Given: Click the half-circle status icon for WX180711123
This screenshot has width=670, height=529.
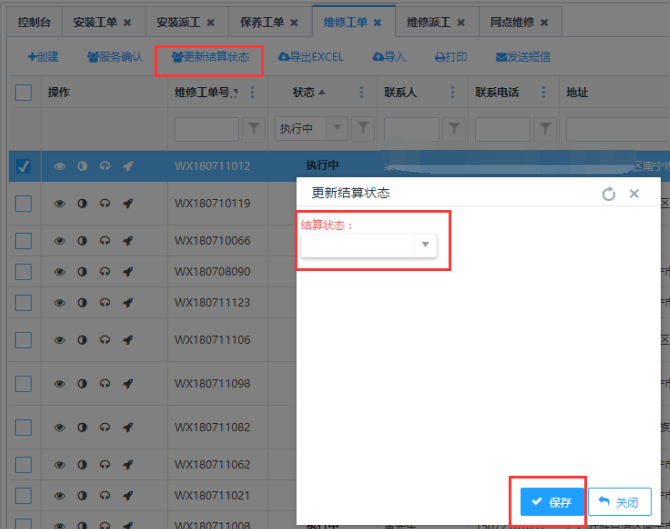Looking at the screenshot, I should 82,302.
